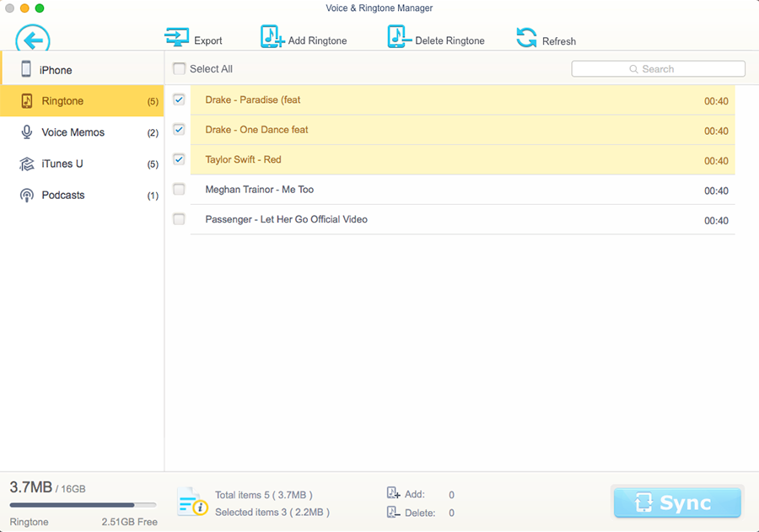Image resolution: width=759 pixels, height=532 pixels.
Task: Click the Delete counter icon in status bar
Action: 394,512
